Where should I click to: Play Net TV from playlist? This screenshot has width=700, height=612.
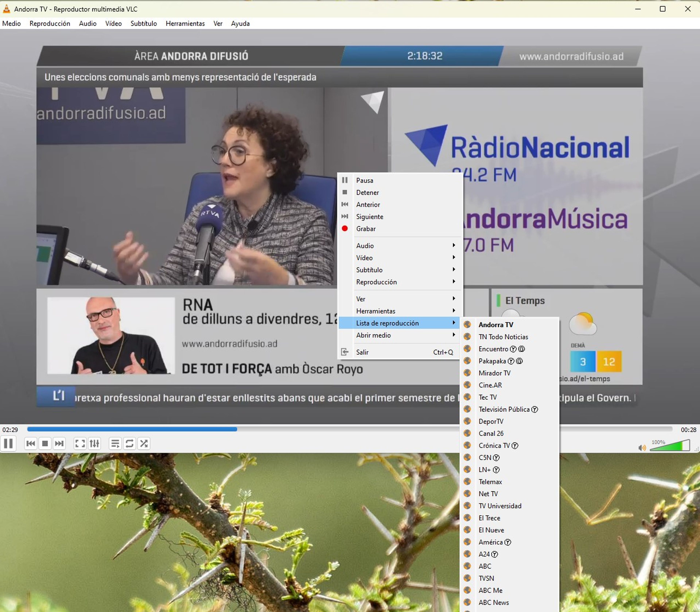510,494
